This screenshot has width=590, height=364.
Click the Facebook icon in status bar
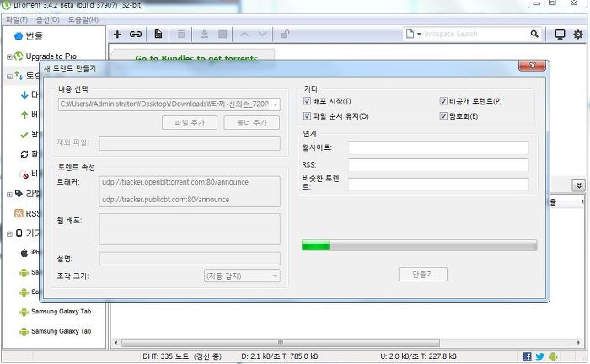[528, 356]
